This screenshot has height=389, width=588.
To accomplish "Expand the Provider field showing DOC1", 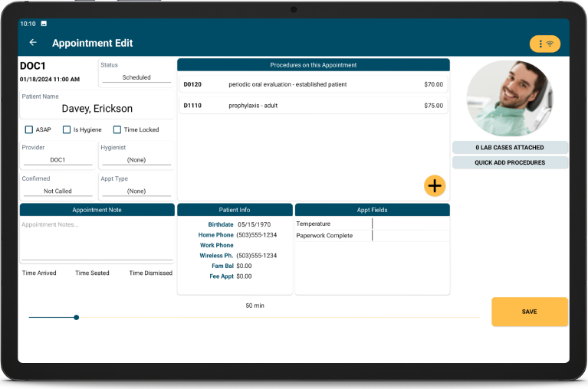I will click(57, 160).
